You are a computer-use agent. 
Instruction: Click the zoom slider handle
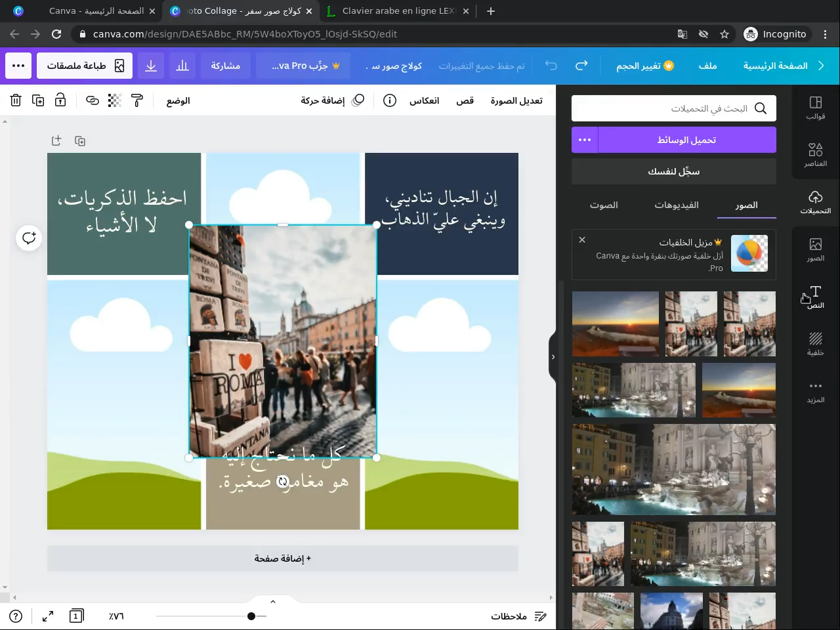[x=251, y=616]
